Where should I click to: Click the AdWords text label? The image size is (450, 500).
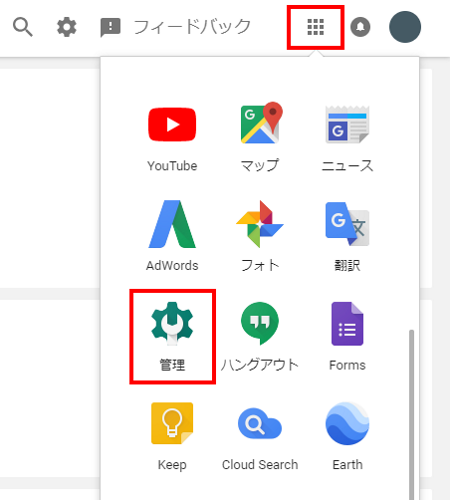(x=172, y=265)
